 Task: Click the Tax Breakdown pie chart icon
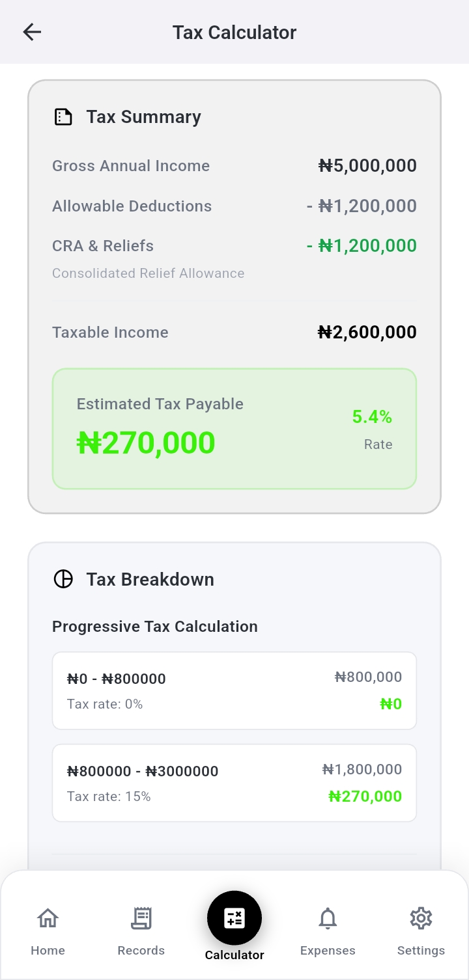click(63, 579)
